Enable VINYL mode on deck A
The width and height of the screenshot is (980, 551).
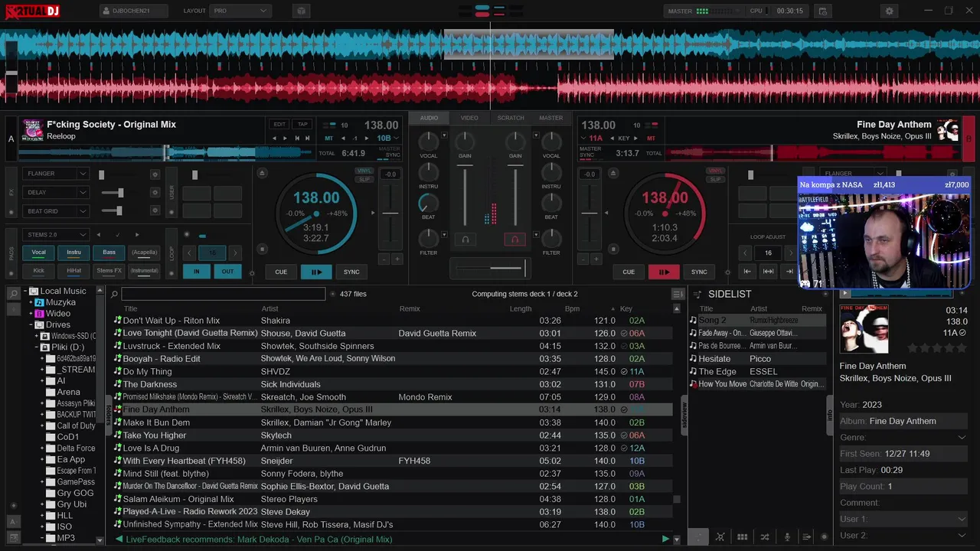click(x=364, y=171)
